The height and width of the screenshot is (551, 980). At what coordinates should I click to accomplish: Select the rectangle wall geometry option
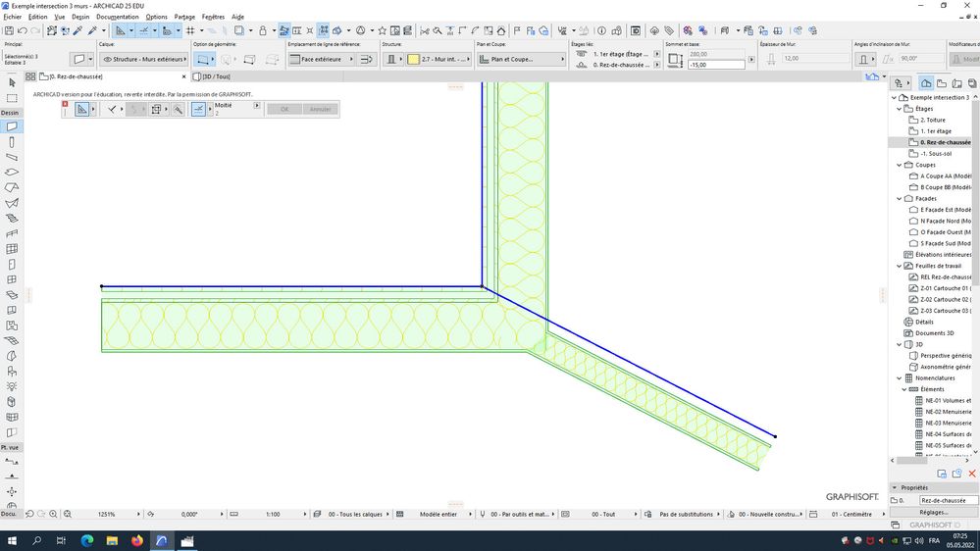click(249, 59)
